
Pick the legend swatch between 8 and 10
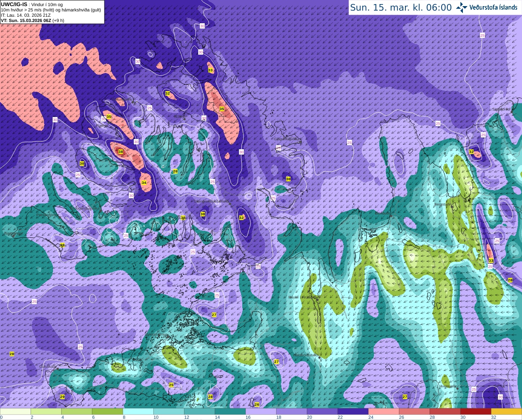[138, 411]
